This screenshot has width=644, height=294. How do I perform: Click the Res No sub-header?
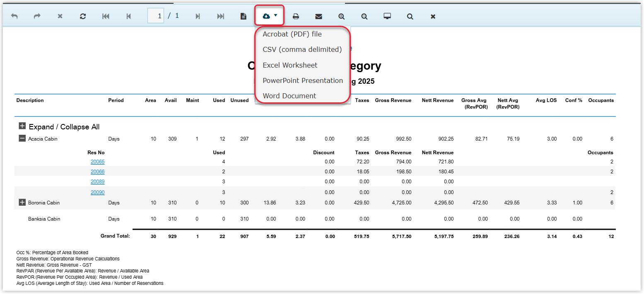click(x=96, y=153)
